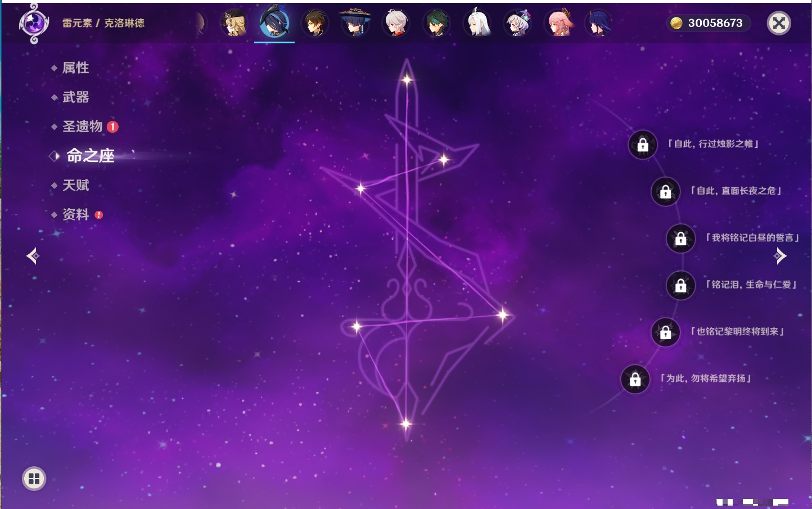812x509 pixels.
Task: Select the highlighted Clorinde portrait
Action: point(274,23)
